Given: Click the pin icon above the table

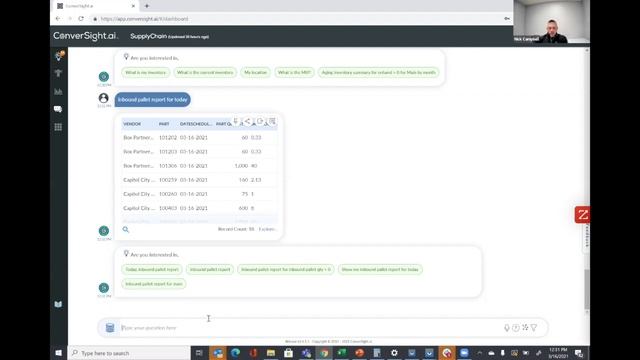Looking at the screenshot, I should (236, 121).
